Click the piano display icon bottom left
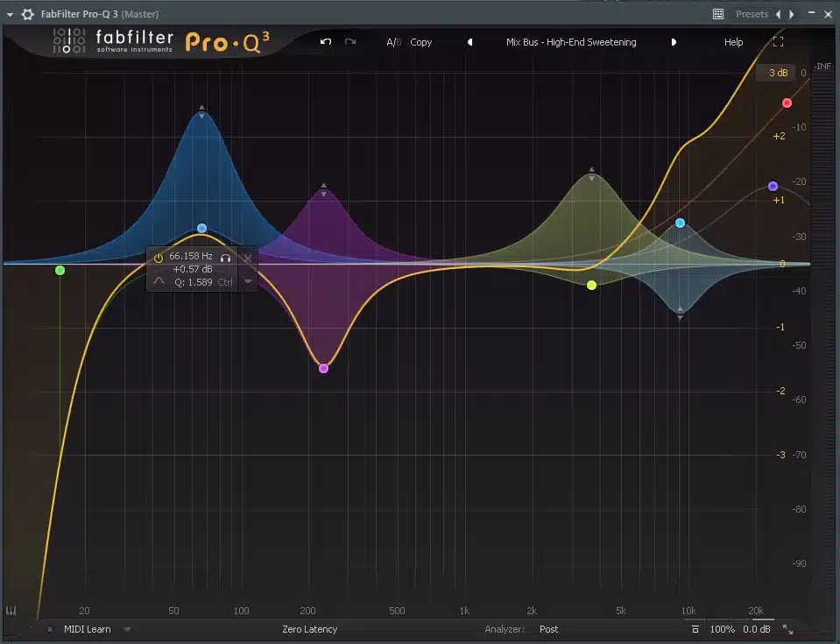Image resolution: width=840 pixels, height=644 pixels. (11, 611)
